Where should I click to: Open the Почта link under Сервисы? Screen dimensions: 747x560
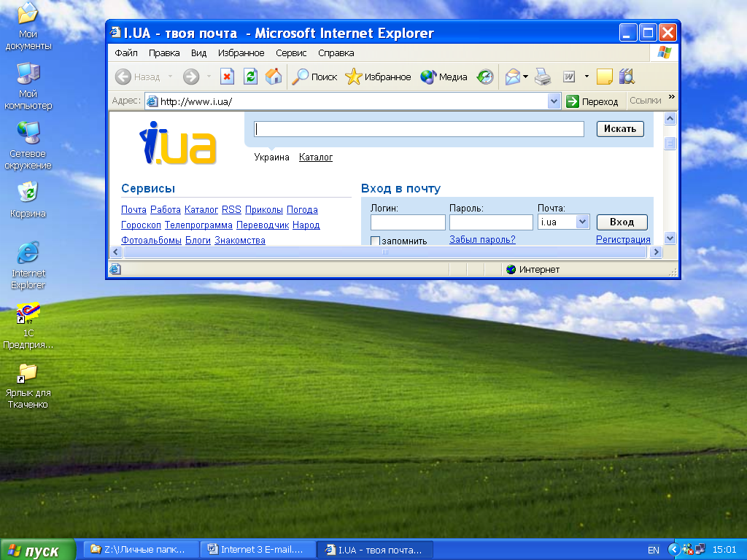(134, 209)
